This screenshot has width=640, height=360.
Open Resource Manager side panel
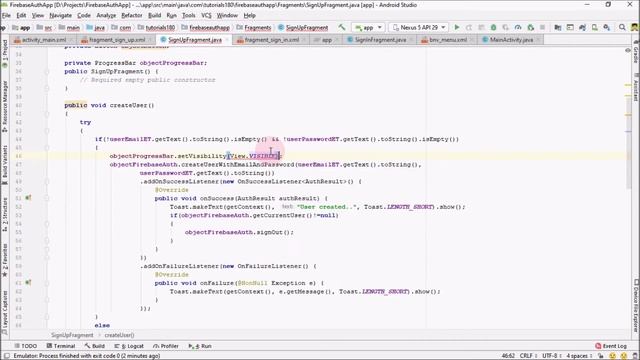pos(5,106)
